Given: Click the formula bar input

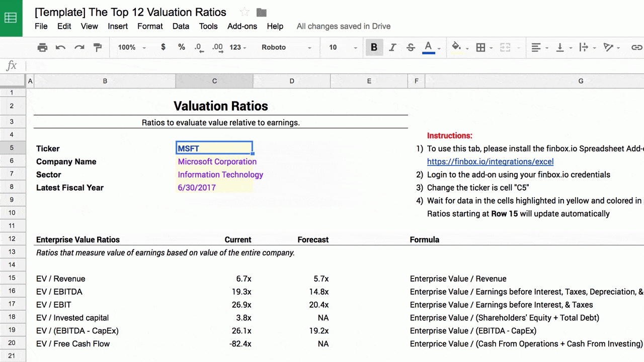Looking at the screenshot, I should [335, 65].
